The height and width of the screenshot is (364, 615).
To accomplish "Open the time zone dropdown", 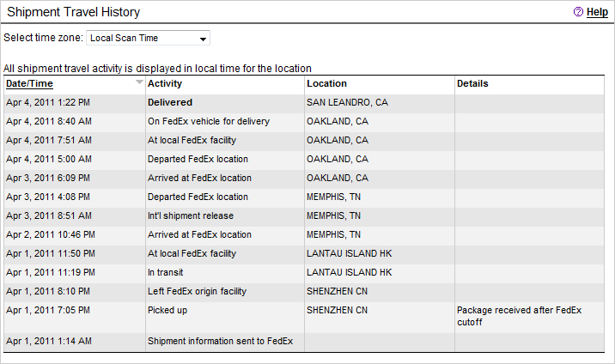I will coord(148,38).
